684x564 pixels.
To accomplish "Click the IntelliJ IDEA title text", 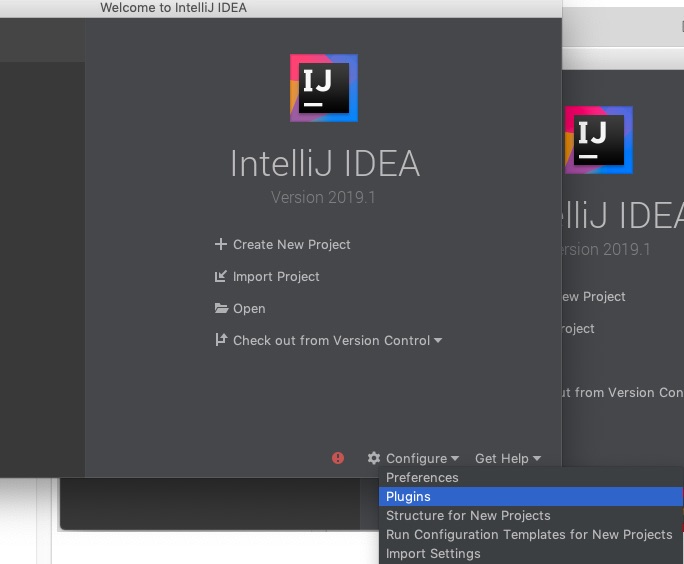I will point(325,164).
